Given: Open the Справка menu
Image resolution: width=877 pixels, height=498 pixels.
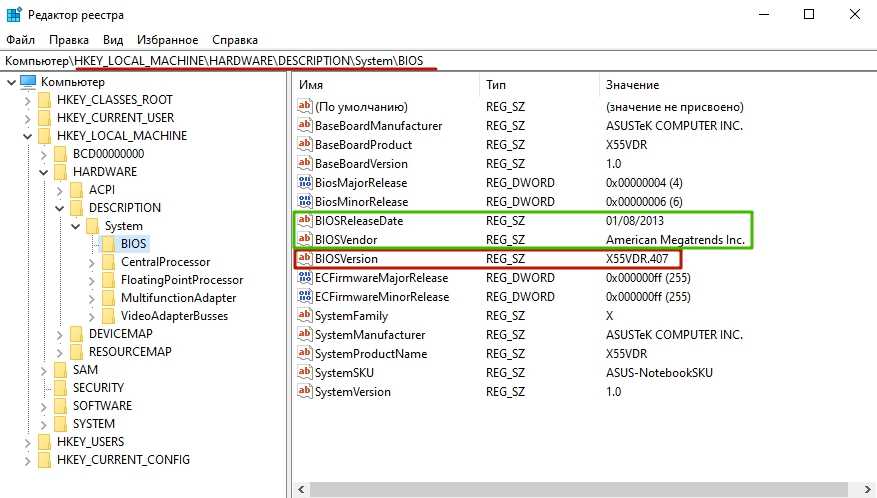Looking at the screenshot, I should click(x=235, y=40).
